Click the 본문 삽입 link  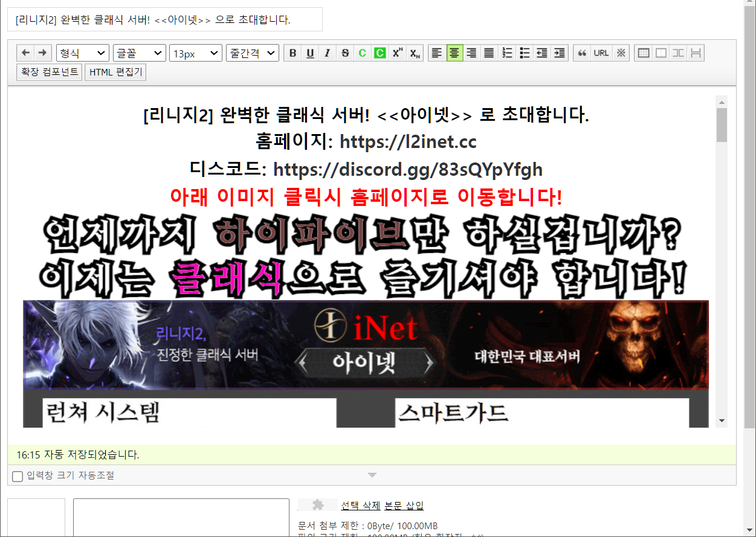coord(404,506)
